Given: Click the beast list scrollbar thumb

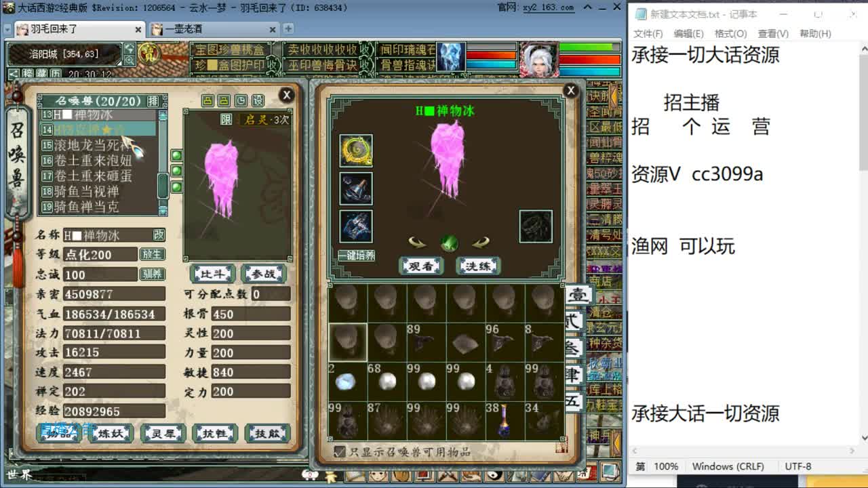Looking at the screenshot, I should [x=163, y=185].
